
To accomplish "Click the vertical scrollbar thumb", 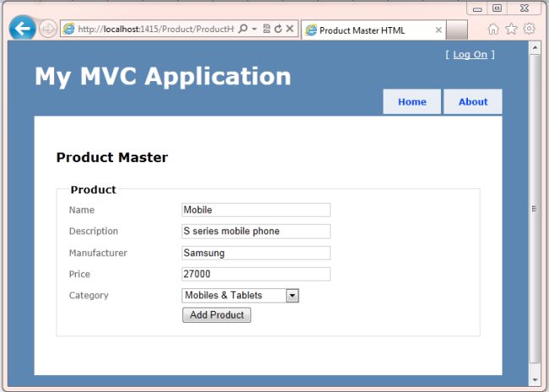I will (x=535, y=209).
